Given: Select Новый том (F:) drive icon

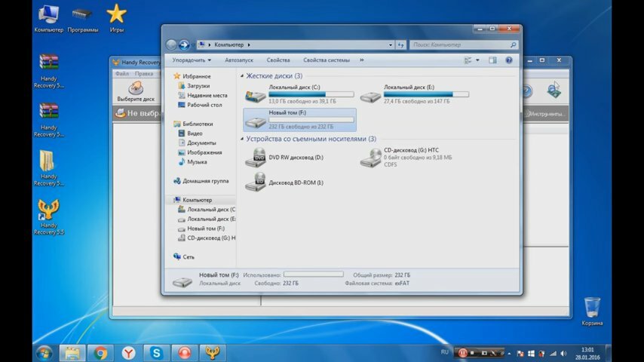Looking at the screenshot, I should [255, 121].
